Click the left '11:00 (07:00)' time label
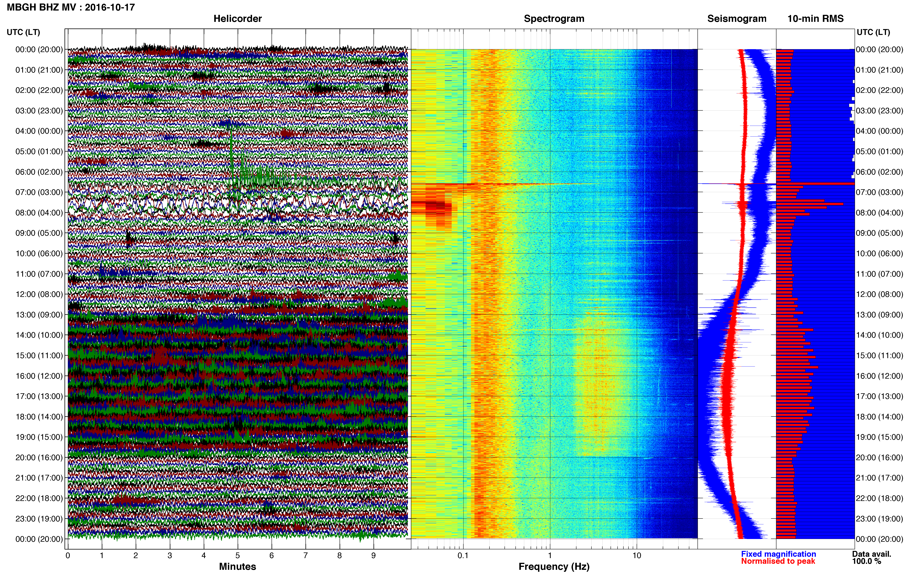This screenshot has height=578, width=924. [x=39, y=274]
